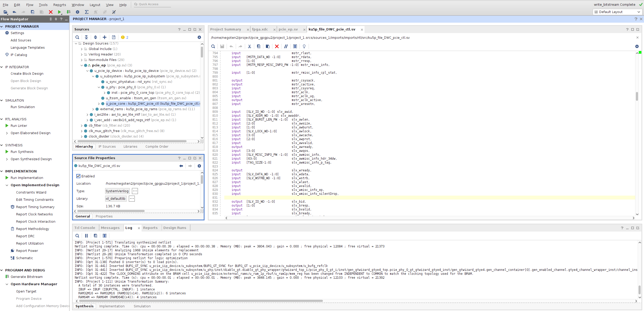Click Report Timing Summary
Screen dimensions: 644x311
tap(35, 207)
